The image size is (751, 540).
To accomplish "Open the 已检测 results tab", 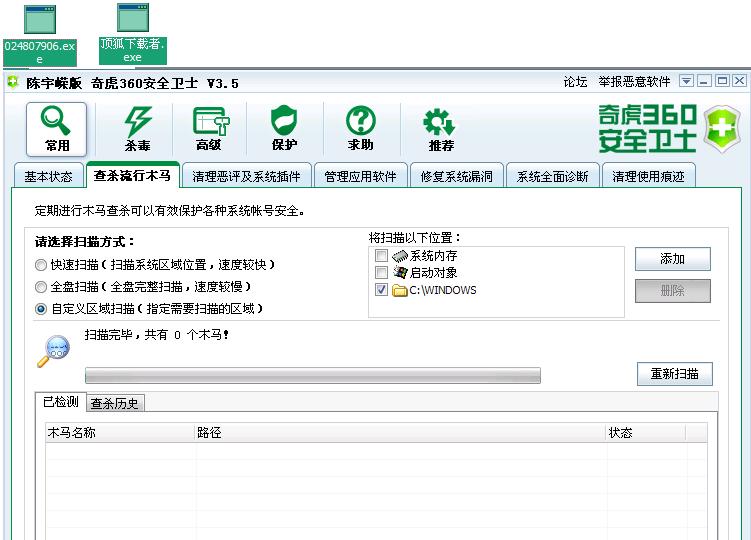I will click(61, 402).
